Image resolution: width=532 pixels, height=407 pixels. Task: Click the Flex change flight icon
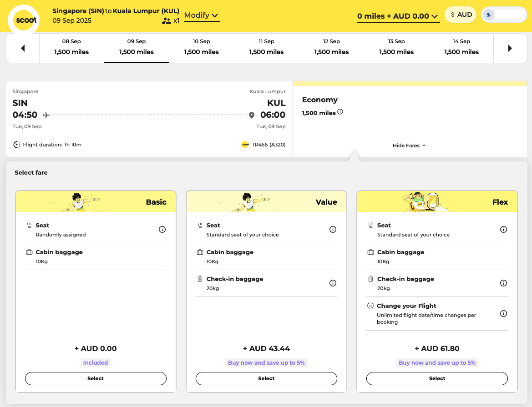coord(370,306)
